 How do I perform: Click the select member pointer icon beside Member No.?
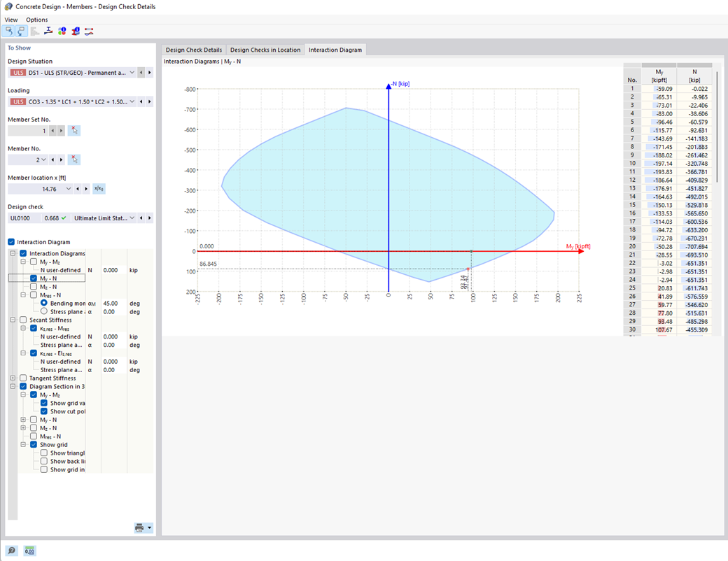[73, 159]
